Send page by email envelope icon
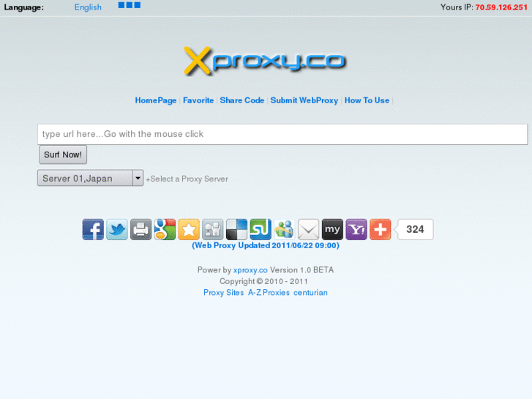This screenshot has width=532, height=399. point(308,230)
